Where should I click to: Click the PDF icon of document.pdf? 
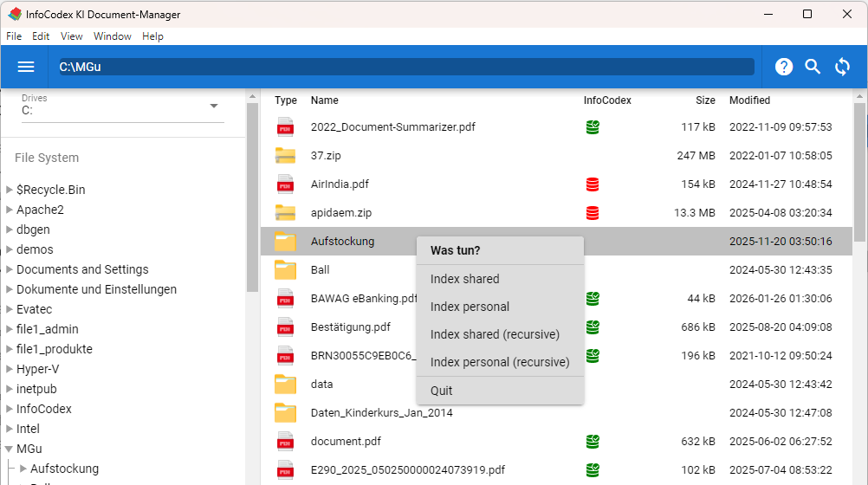(285, 442)
